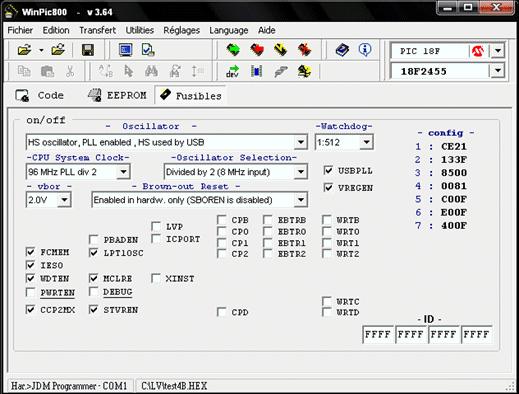Save file with floppy disk icon

88,50
